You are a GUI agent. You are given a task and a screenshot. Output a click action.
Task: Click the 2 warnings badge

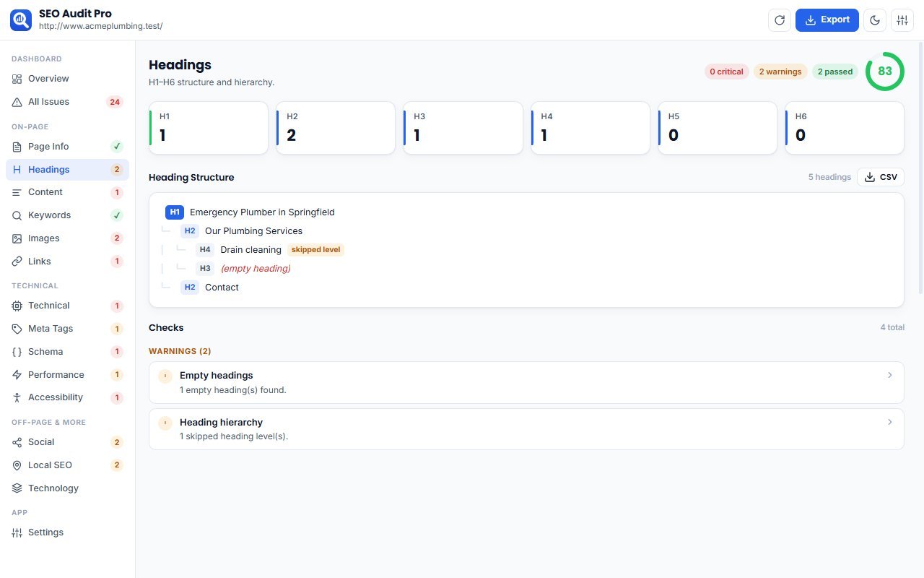[780, 72]
